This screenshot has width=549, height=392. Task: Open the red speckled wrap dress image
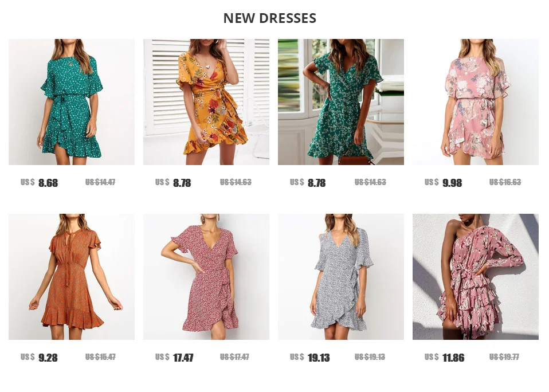coord(206,276)
